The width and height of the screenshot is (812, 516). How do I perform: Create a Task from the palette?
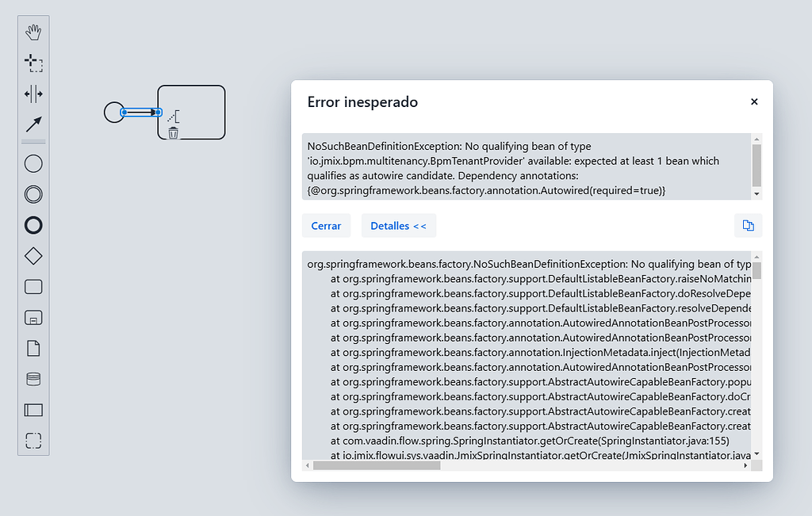point(33,286)
